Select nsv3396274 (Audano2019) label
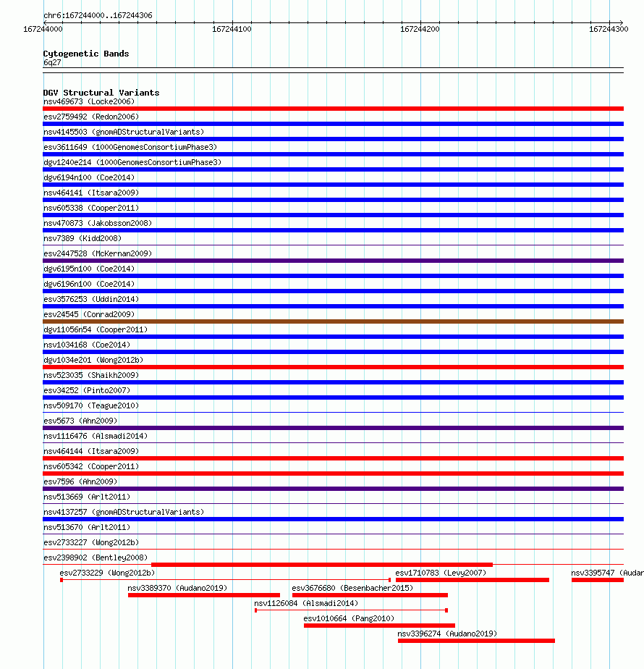644x669 pixels. coord(447,634)
